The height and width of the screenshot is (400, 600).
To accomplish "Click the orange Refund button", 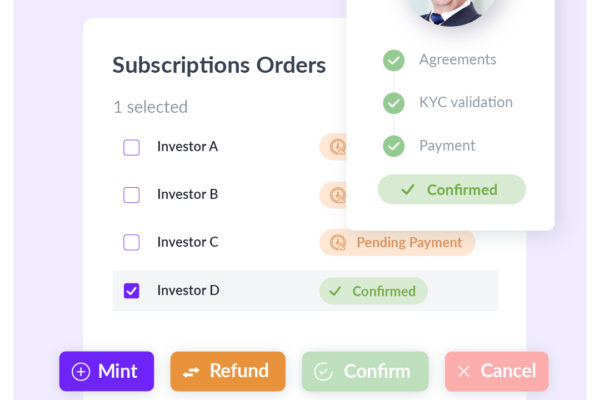I will [228, 371].
